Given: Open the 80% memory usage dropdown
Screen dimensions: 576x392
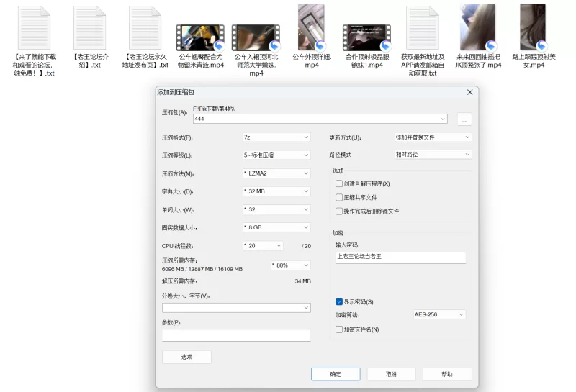Looking at the screenshot, I should tap(290, 265).
